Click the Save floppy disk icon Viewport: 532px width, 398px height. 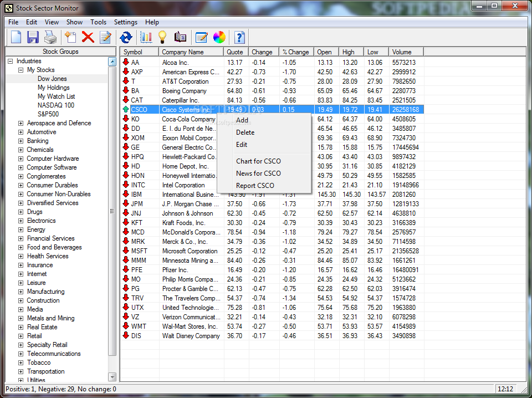point(33,37)
